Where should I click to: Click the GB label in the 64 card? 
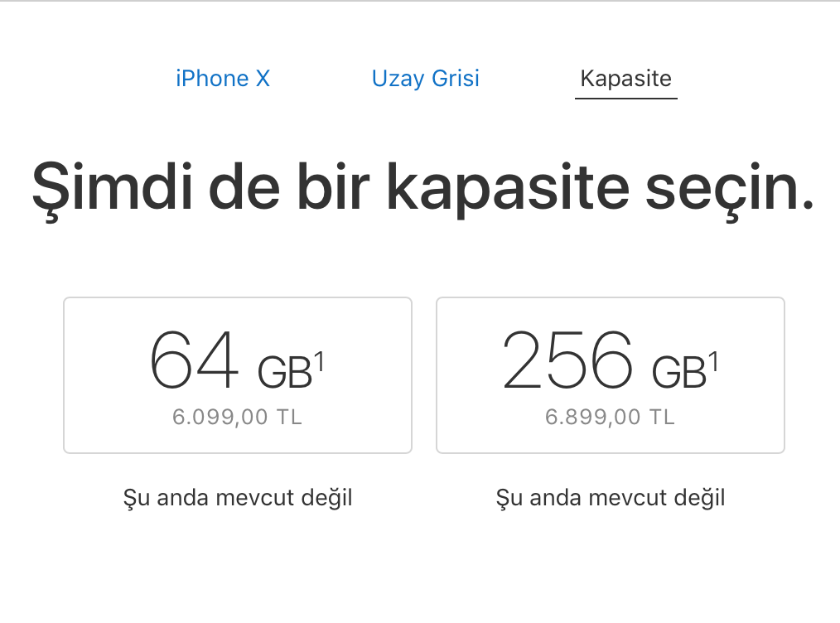[x=284, y=373]
